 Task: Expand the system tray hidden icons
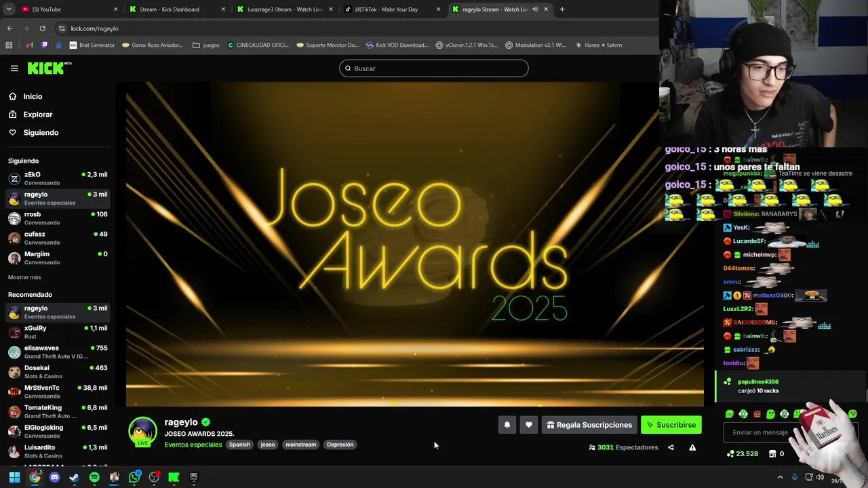(x=780, y=477)
